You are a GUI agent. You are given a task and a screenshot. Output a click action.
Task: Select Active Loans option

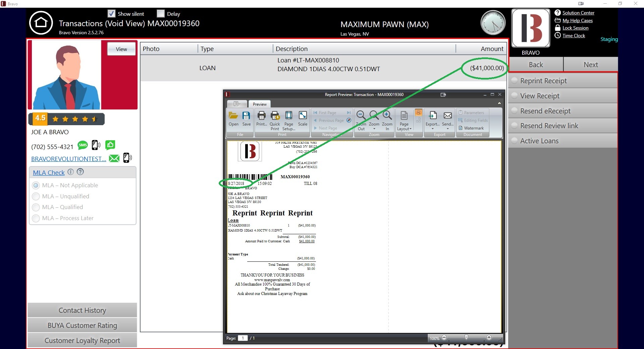(562, 141)
